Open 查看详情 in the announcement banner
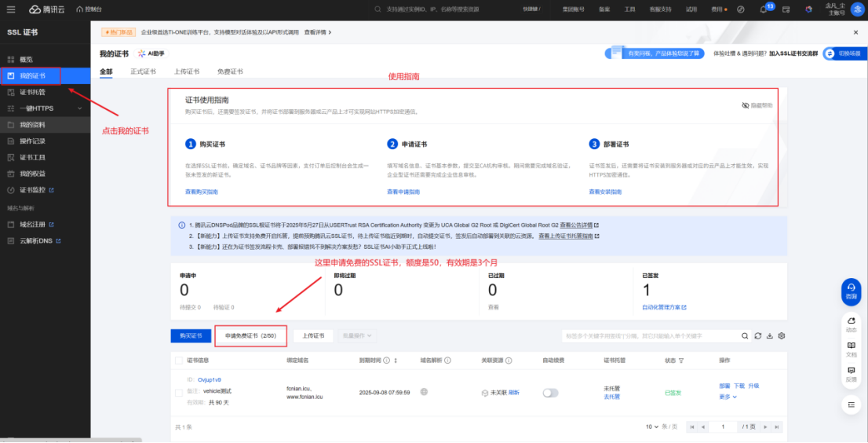The image size is (868, 443). [x=318, y=33]
